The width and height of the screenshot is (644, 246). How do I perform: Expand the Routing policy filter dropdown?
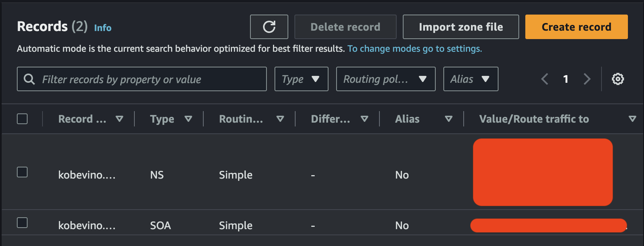tap(385, 79)
